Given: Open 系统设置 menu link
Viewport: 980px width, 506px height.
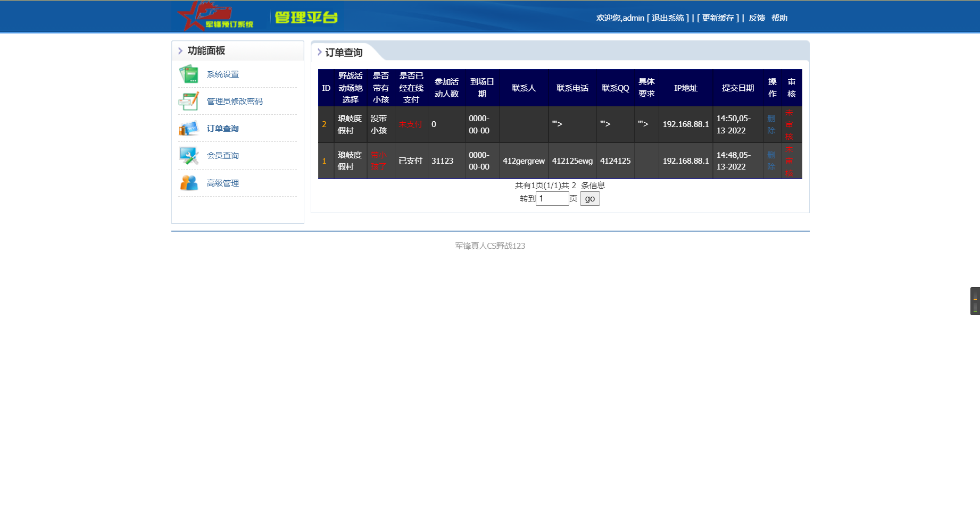Looking at the screenshot, I should coord(223,74).
